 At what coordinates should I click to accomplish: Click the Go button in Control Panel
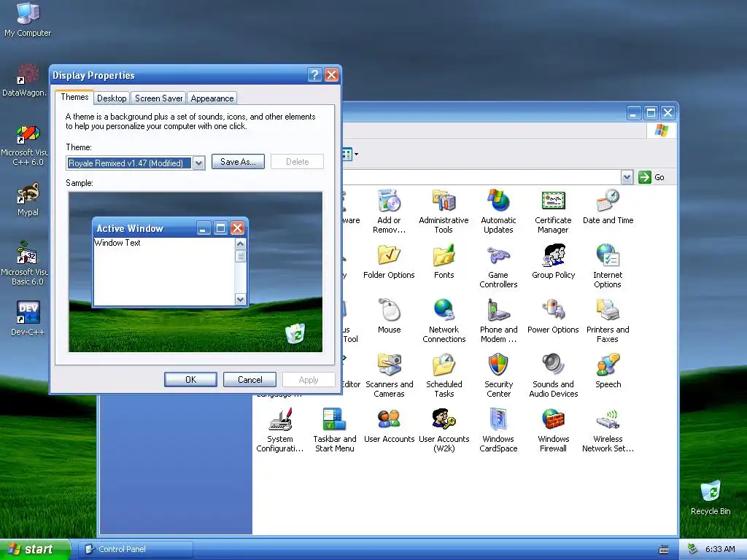click(x=651, y=177)
